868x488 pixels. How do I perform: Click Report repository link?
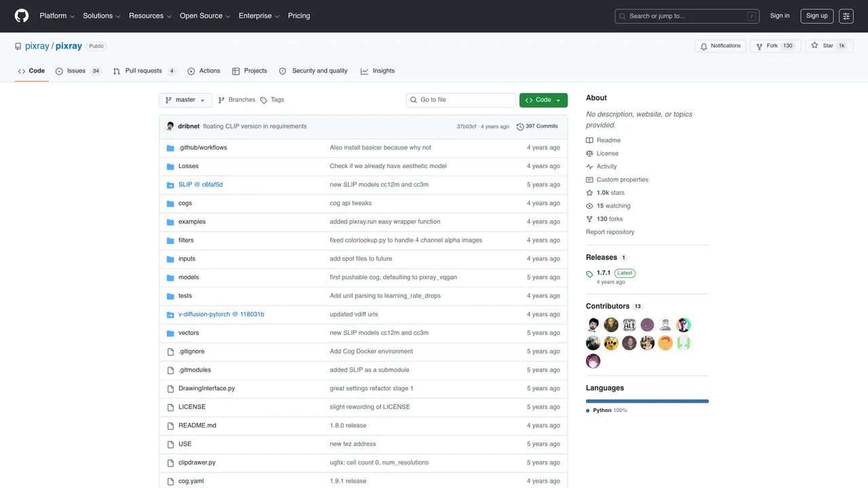tap(610, 232)
